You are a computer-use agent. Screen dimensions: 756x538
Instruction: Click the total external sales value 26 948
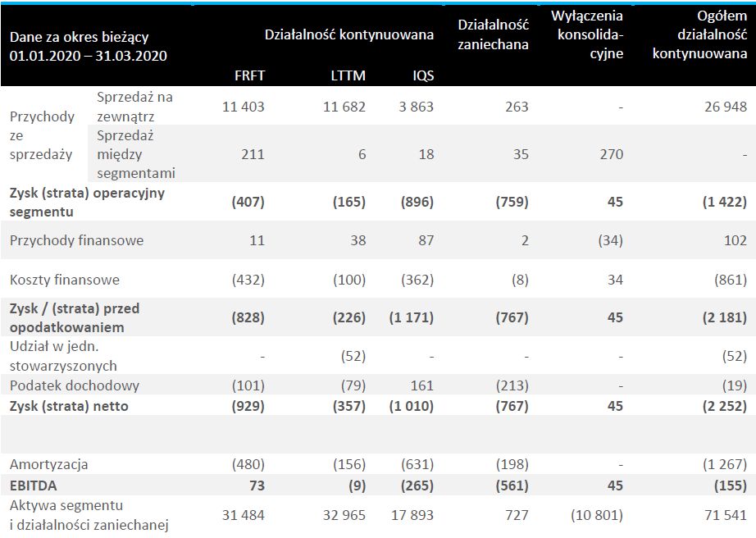[725, 107]
